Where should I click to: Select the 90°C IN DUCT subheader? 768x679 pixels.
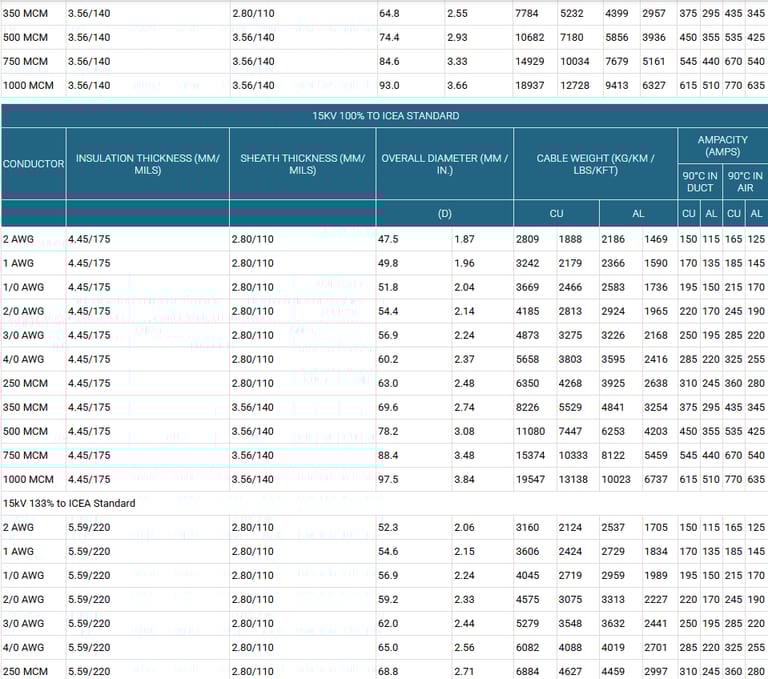(699, 182)
